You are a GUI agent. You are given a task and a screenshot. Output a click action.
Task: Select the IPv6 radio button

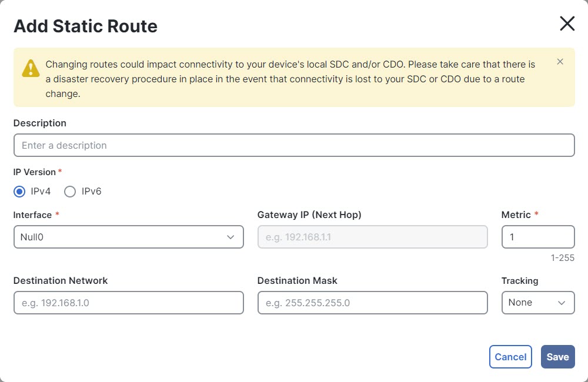coord(70,192)
